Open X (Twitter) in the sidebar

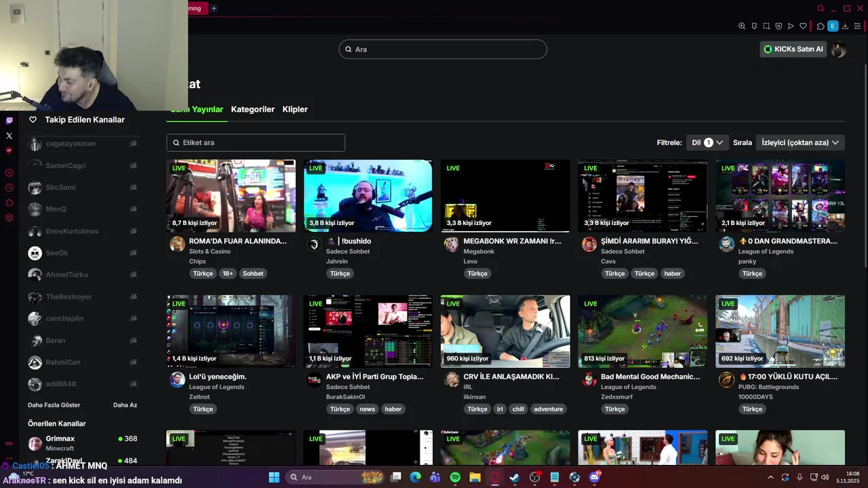click(x=9, y=136)
